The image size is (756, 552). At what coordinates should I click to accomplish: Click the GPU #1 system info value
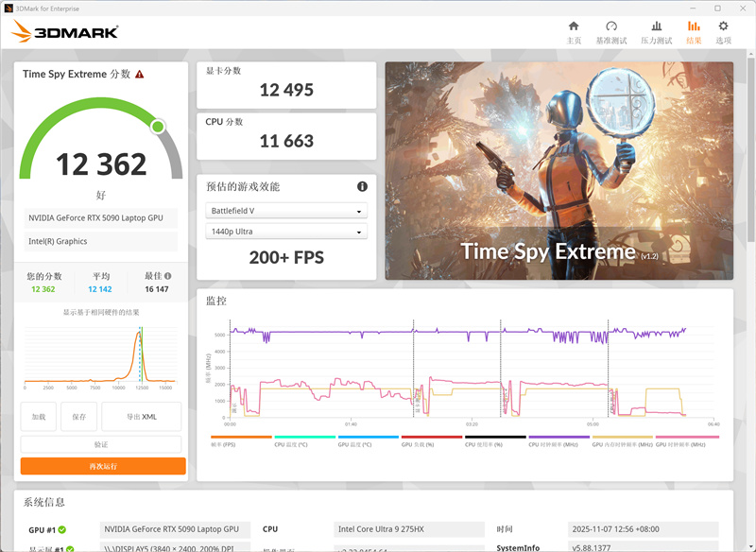click(x=175, y=529)
